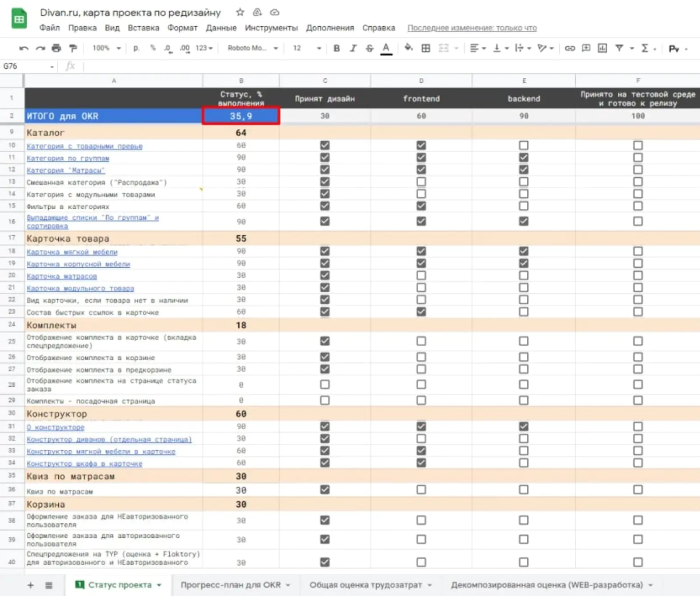Open the name box dropdown arrow
700x596 pixels.
[x=52, y=67]
